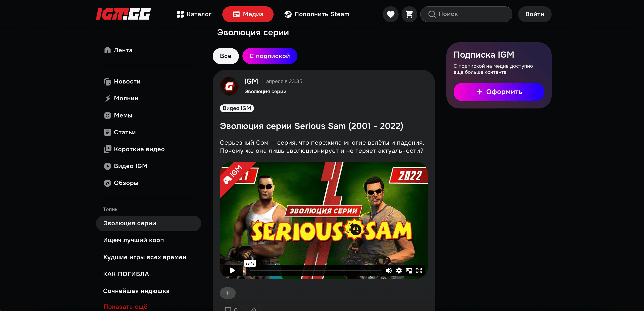Viewport: 644px width, 311px height.
Task: Click the Эволюция серии post subtitle
Action: tap(265, 92)
